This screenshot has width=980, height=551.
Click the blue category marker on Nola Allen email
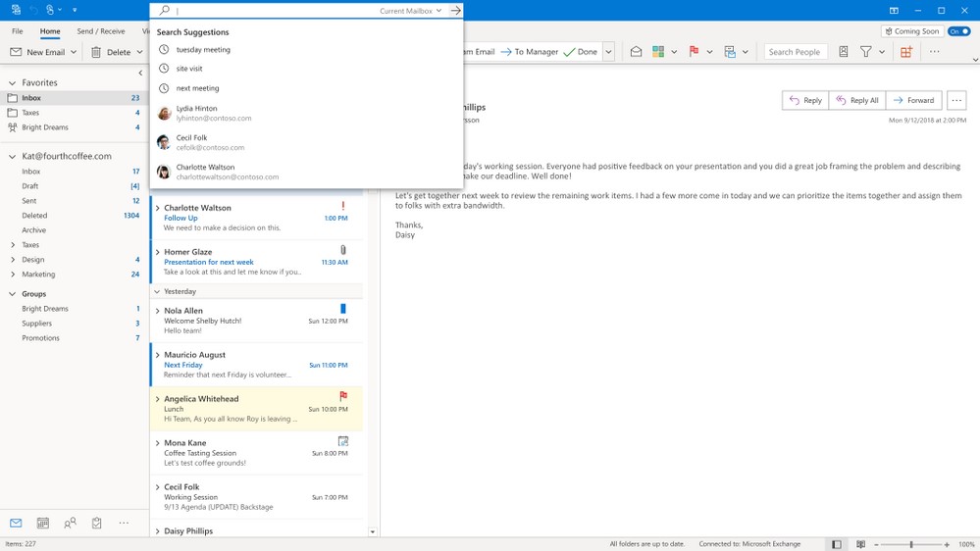342,309
